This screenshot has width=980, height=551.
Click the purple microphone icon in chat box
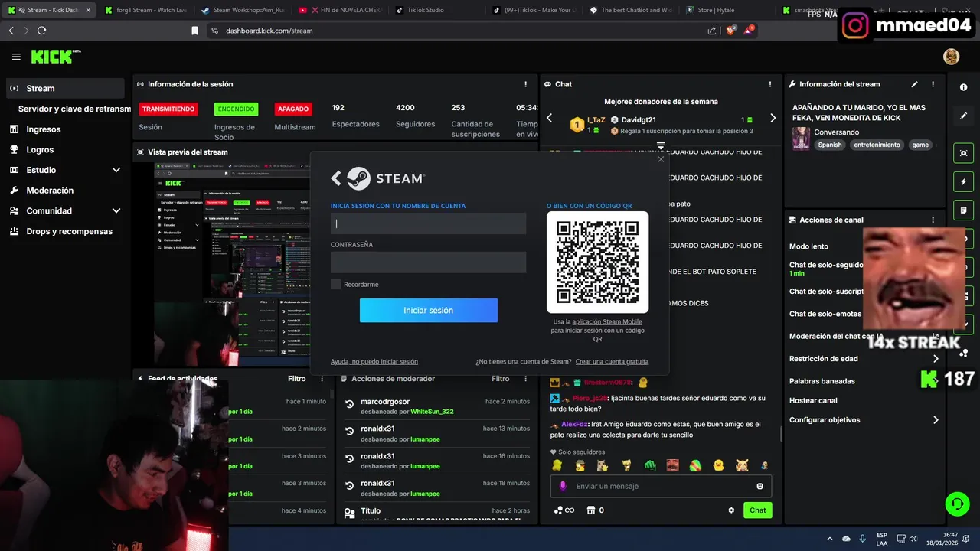[563, 486]
